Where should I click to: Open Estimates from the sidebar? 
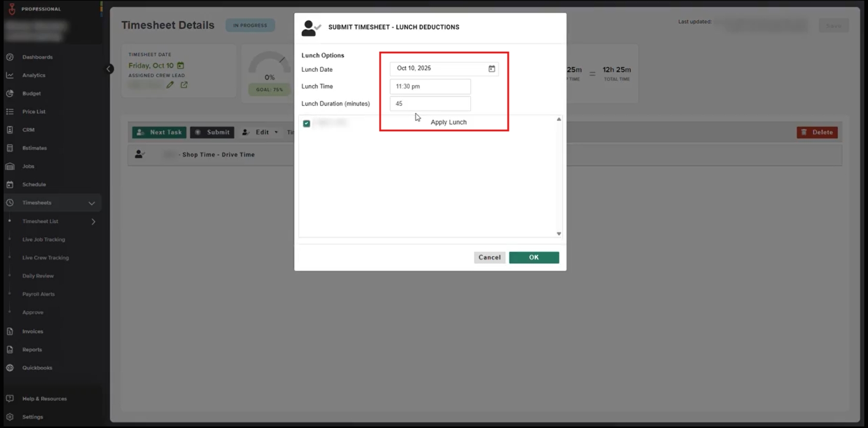pos(35,148)
